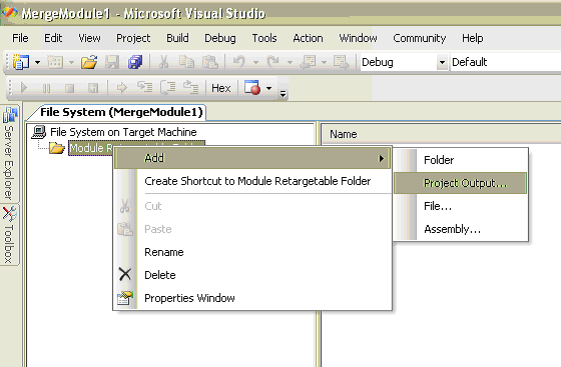Open the Action menu
Viewport: 561px width, 367px height.
click(x=308, y=38)
